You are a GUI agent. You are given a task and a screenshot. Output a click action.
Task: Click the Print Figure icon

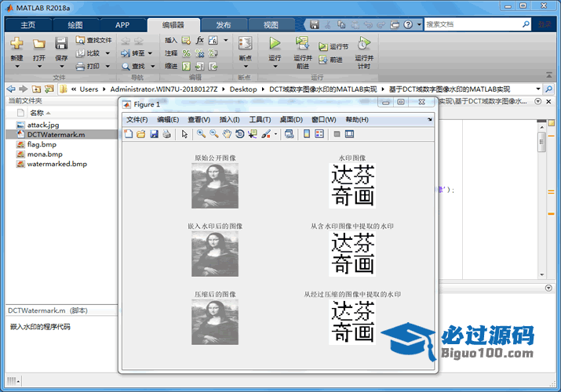166,134
